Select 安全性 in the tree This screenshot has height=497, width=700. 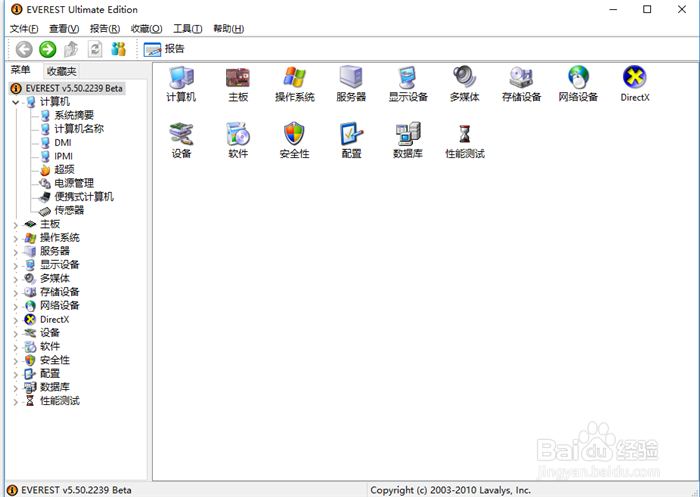(x=54, y=360)
